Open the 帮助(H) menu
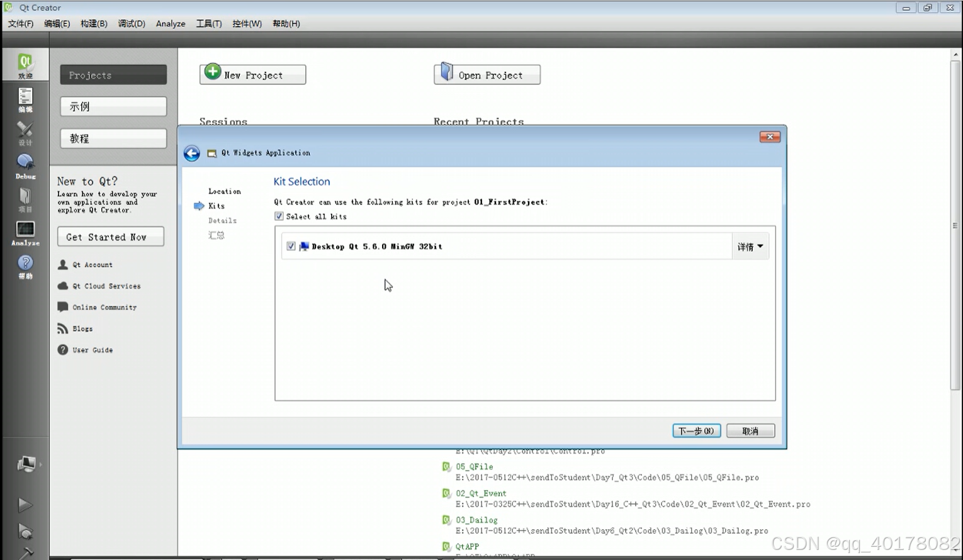Viewport: 963px width, 560px height. click(286, 23)
